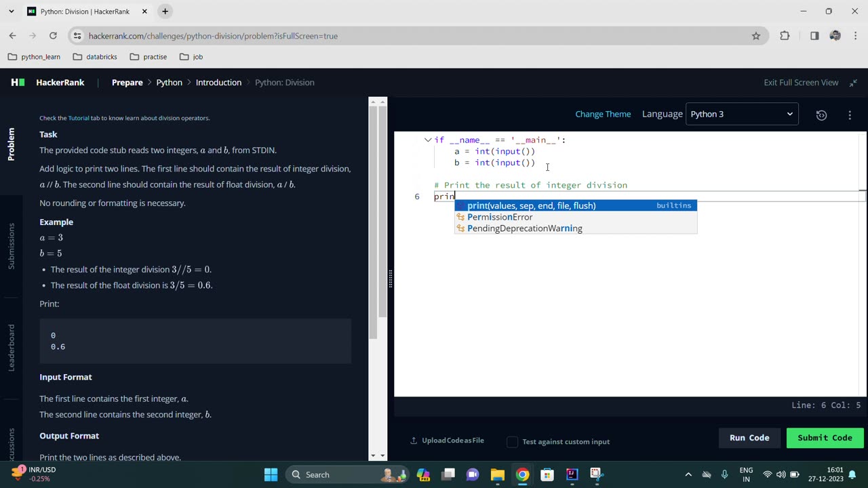Screen dimensions: 868x488
Task: Click the HackerRank logo icon
Action: pos(18,82)
